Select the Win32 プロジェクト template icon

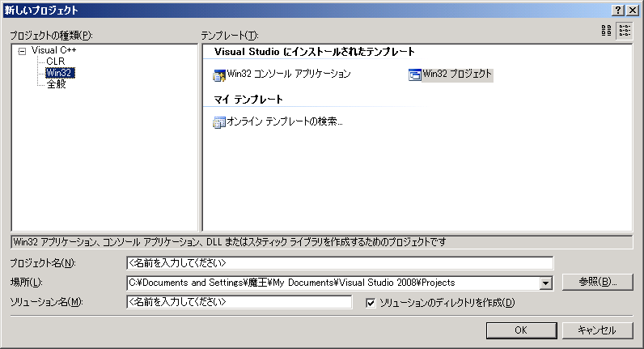point(415,74)
